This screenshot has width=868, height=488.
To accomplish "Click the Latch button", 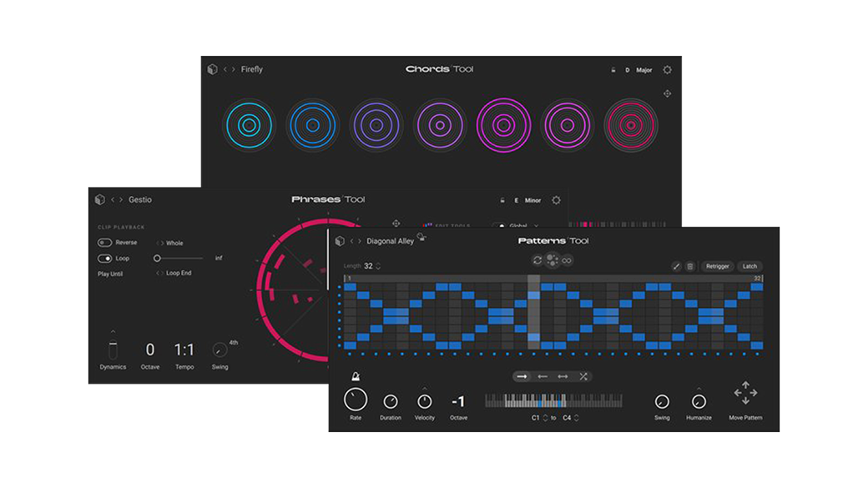I will [x=749, y=267].
